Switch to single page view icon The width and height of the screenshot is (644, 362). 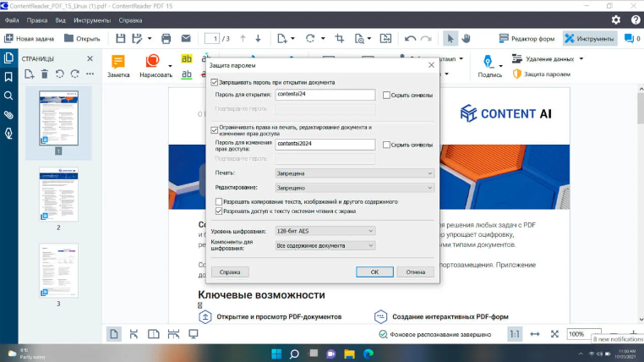click(114, 334)
